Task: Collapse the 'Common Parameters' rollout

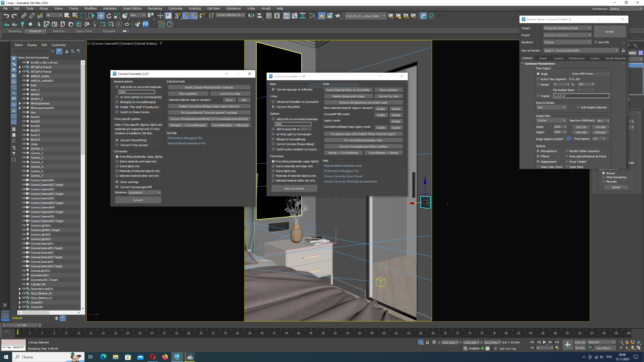Action: pos(522,64)
